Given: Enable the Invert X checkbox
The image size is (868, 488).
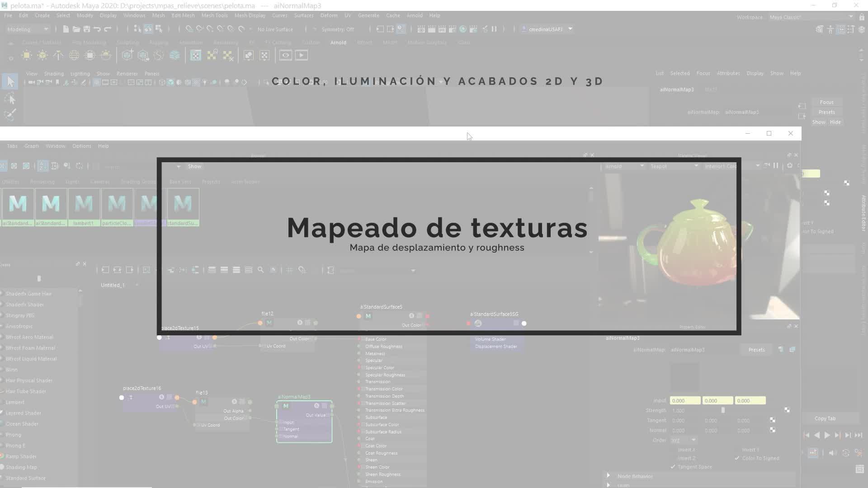Looking at the screenshot, I should [673, 450].
